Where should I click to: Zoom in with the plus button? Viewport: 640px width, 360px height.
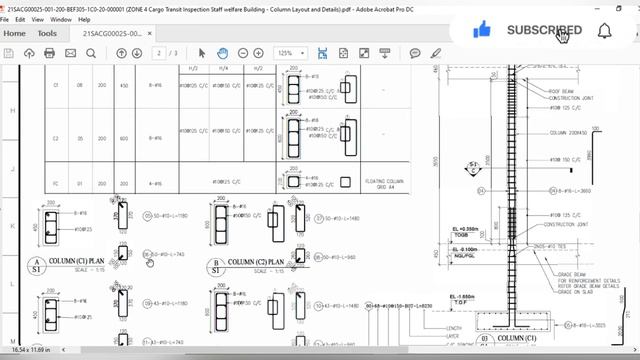[258, 53]
